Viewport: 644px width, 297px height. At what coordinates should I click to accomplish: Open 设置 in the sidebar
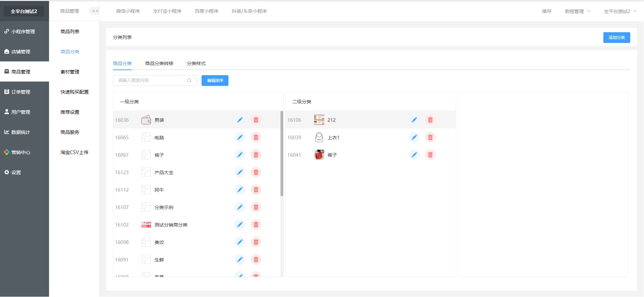[x=25, y=172]
